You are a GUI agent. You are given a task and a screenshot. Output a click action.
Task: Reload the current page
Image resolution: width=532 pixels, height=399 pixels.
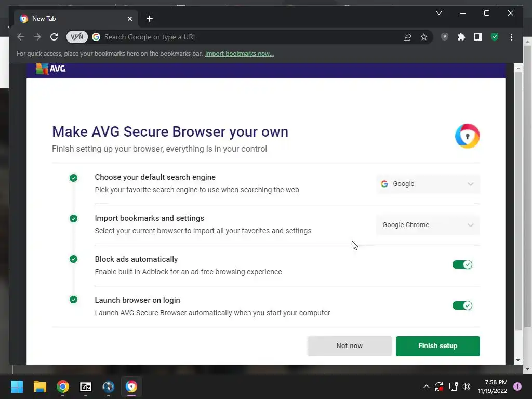pyautogui.click(x=54, y=37)
